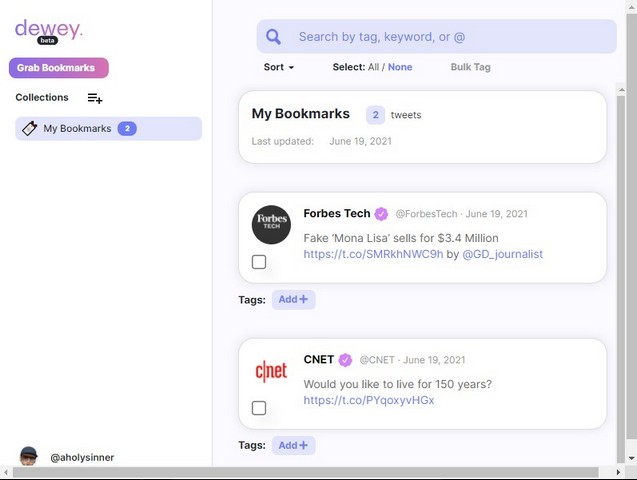Click the tag icon beside My Bookmarks
Screen dimensions: 637x480
[30, 128]
